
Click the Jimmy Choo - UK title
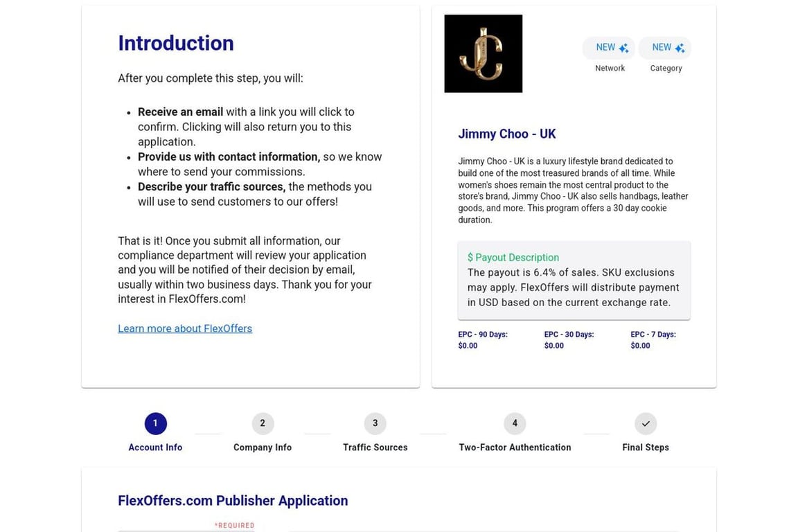507,134
